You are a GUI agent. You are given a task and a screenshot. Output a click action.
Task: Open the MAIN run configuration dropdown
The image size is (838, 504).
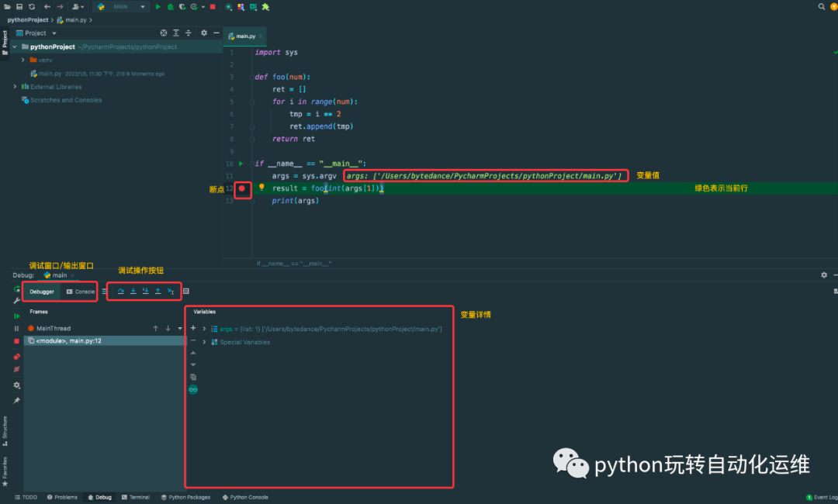(x=122, y=7)
